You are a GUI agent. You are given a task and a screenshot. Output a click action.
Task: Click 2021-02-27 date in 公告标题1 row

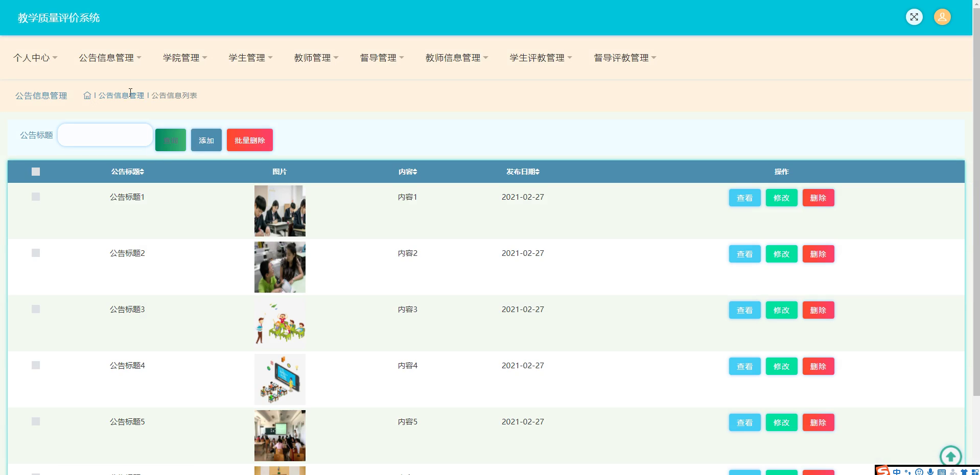(523, 197)
